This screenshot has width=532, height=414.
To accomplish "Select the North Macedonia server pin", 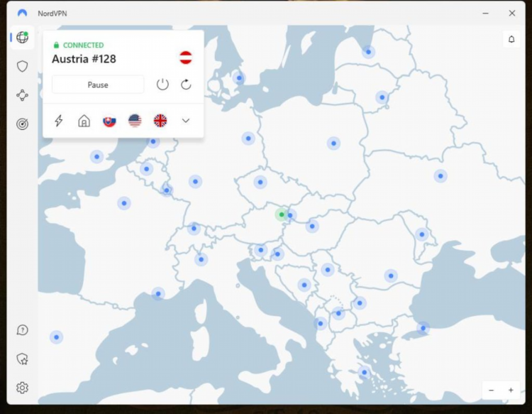I will tap(338, 313).
